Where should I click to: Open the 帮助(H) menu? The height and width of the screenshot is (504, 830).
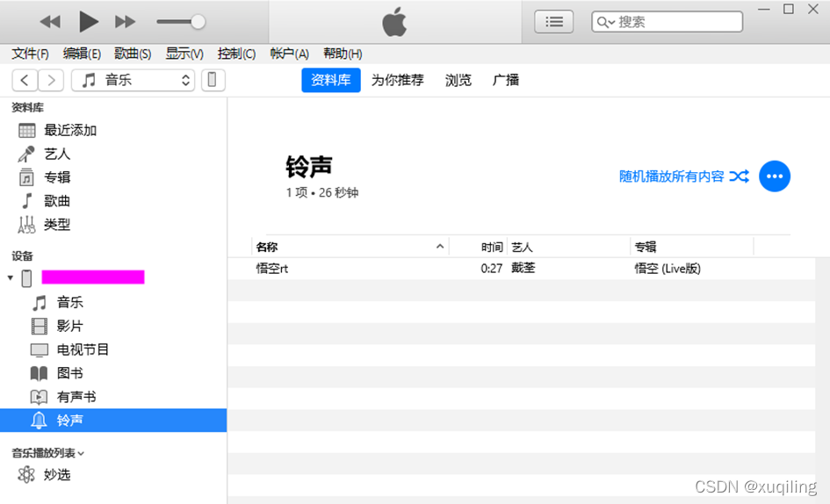coord(343,54)
